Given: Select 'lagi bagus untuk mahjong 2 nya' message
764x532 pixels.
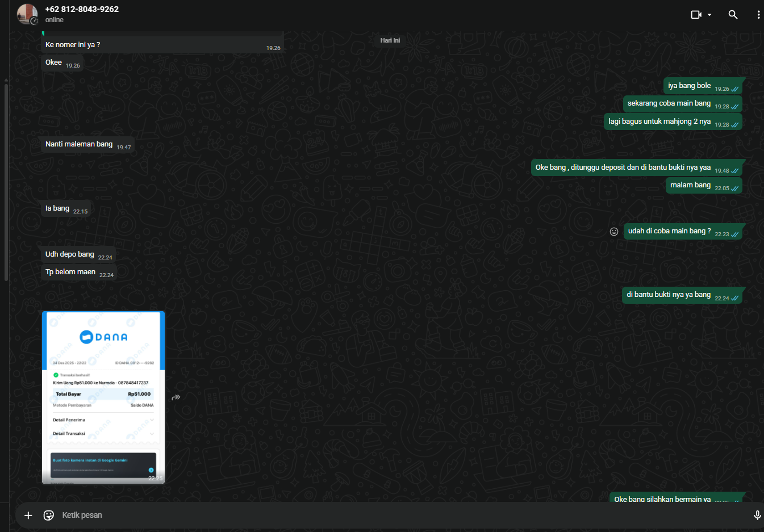Looking at the screenshot, I should click(x=673, y=122).
